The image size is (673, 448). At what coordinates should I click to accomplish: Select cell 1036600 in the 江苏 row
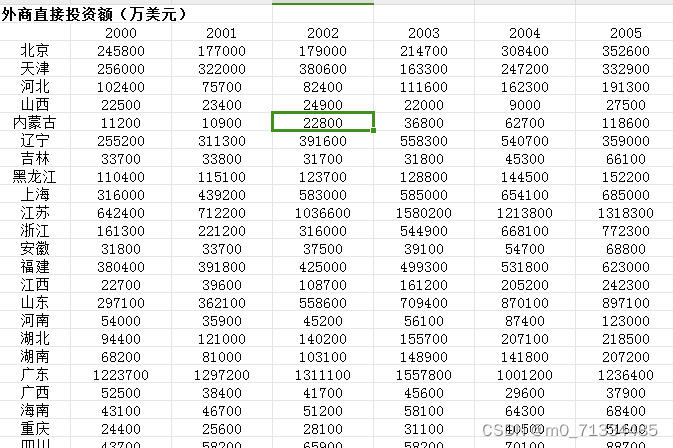pyautogui.click(x=323, y=213)
